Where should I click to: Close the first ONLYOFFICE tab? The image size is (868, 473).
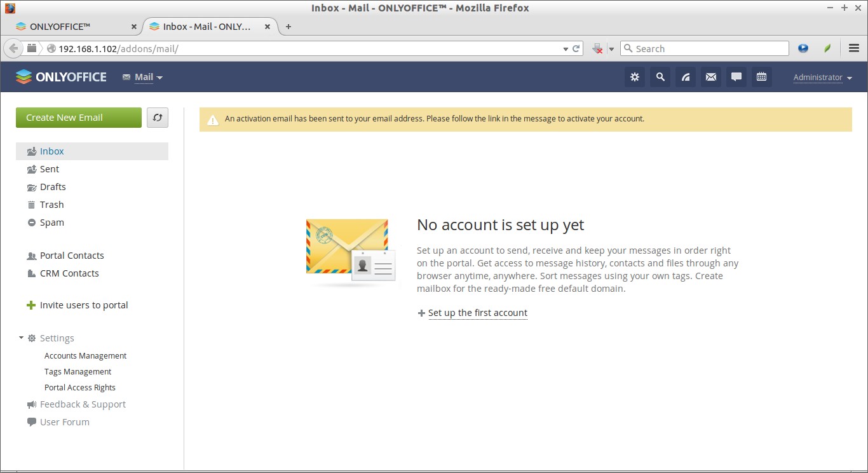pyautogui.click(x=133, y=27)
